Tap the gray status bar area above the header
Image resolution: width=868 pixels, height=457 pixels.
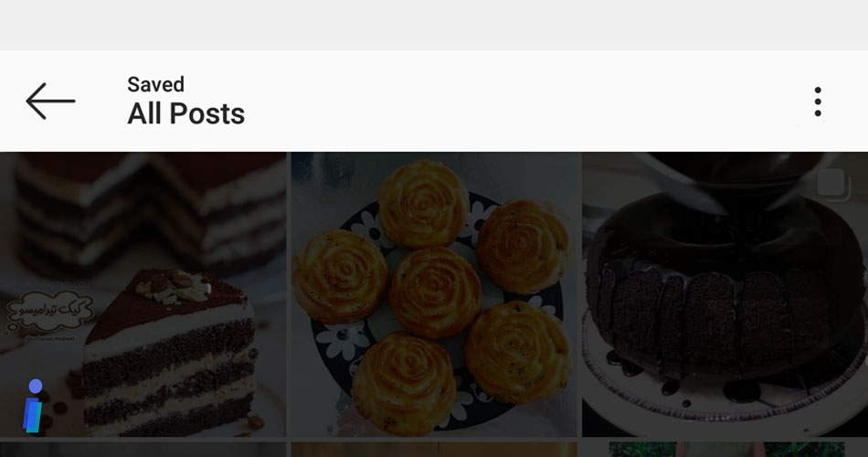(x=434, y=25)
